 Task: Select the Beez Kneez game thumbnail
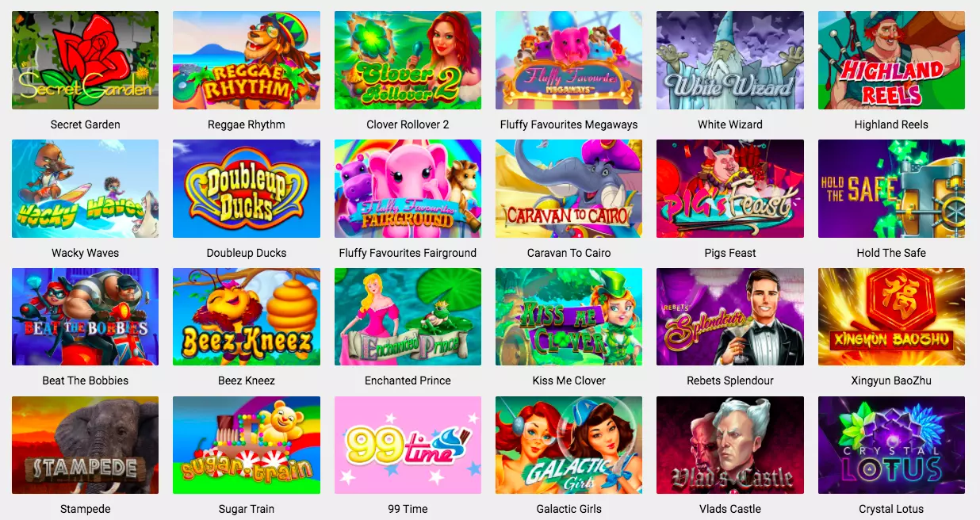point(247,316)
